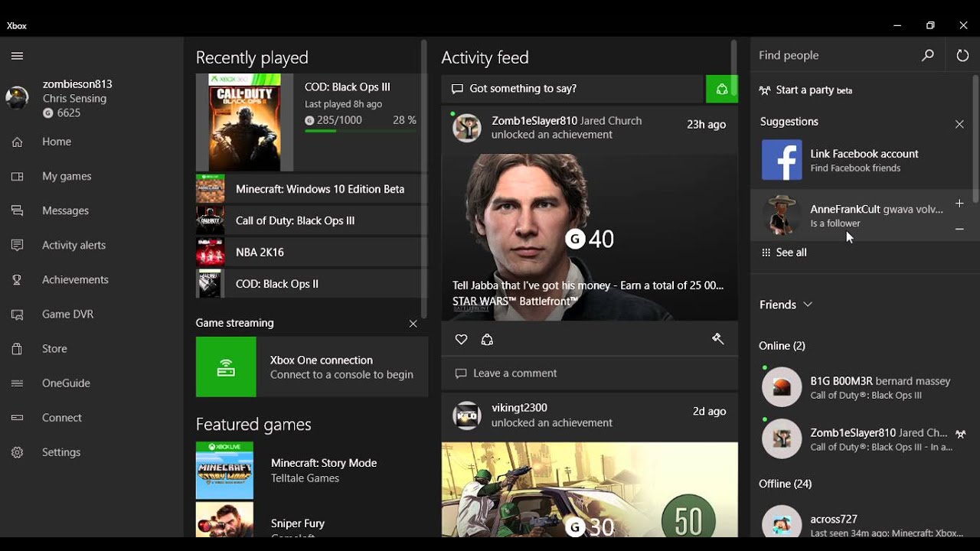This screenshot has height=551, width=980.
Task: Open the zombieson813 profile avatar
Action: (x=17, y=98)
